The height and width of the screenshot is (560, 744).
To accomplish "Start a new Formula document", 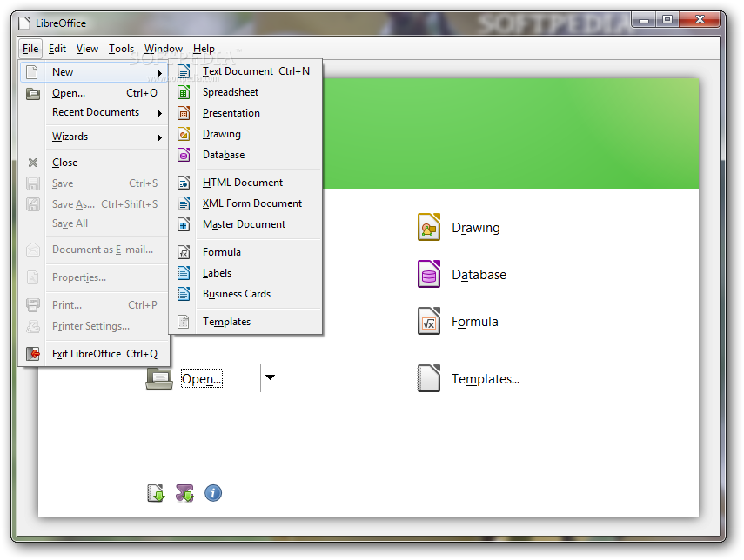I will 222,251.
